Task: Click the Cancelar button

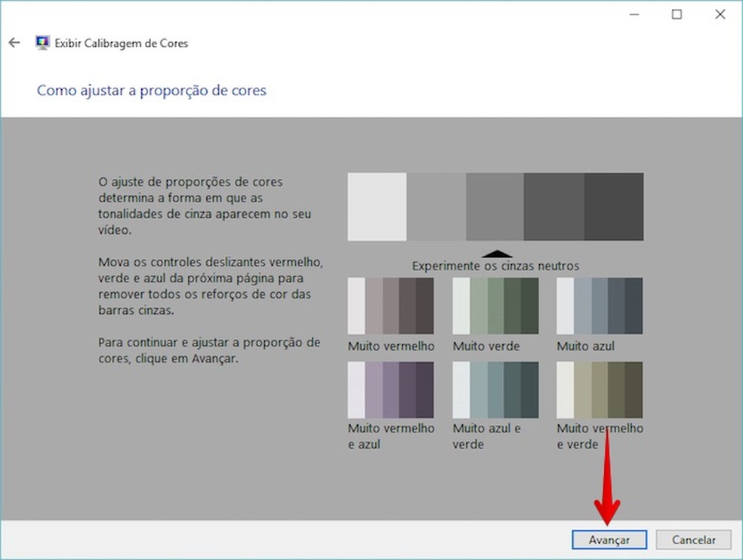Action: point(693,540)
